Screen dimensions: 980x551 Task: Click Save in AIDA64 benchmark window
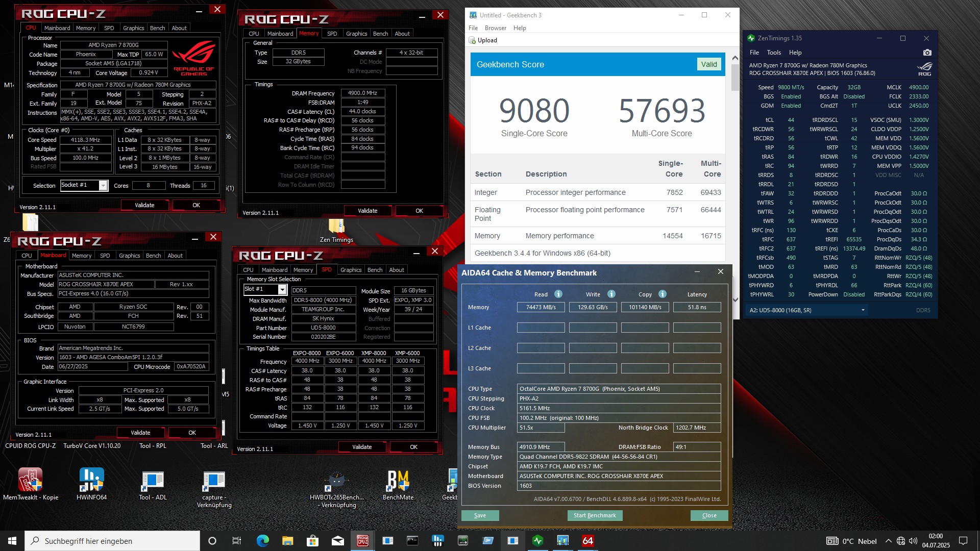pyautogui.click(x=480, y=515)
